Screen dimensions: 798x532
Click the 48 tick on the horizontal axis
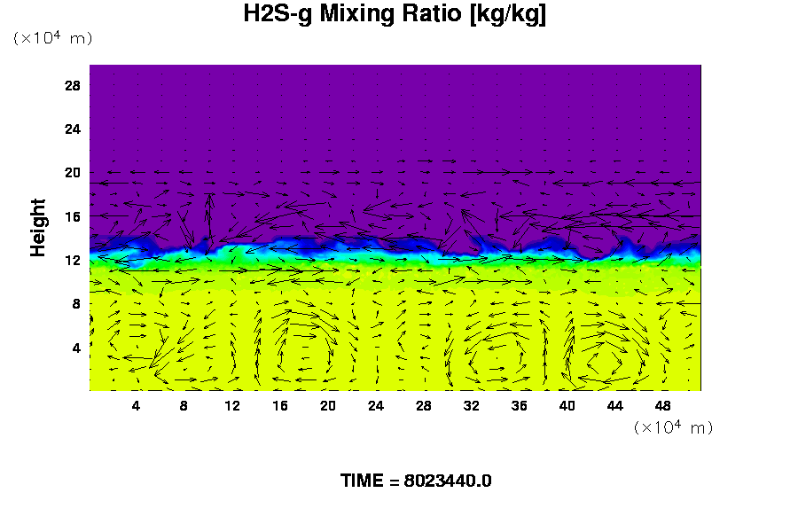[x=663, y=406]
